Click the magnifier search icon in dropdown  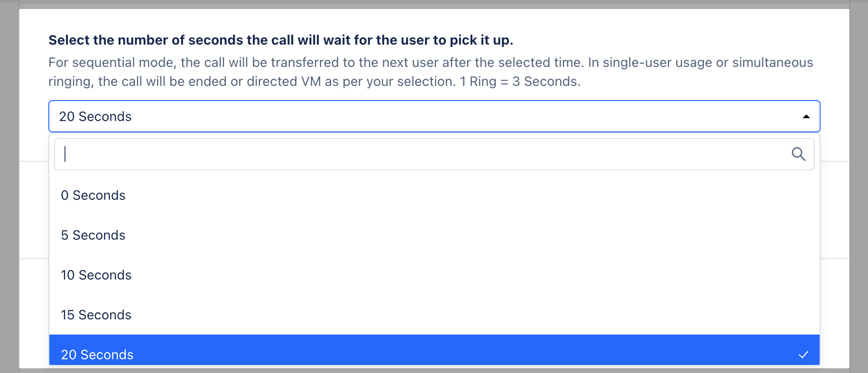click(x=798, y=154)
